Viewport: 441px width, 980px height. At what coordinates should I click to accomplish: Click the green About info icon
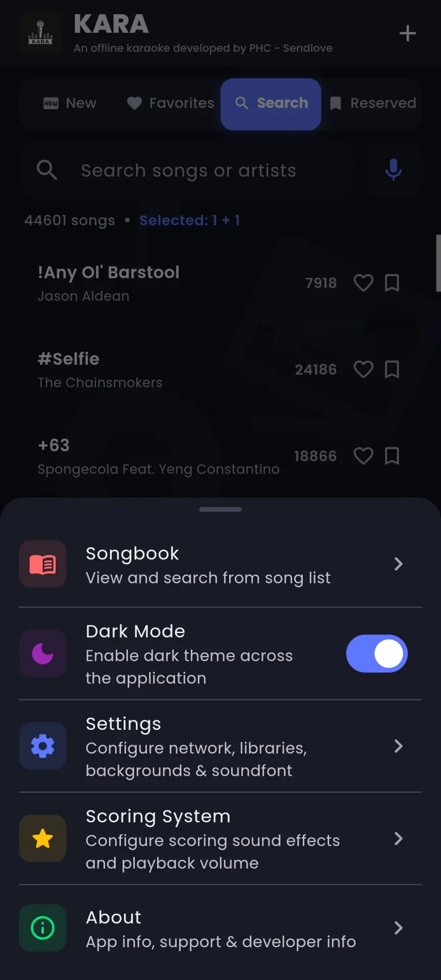43,928
